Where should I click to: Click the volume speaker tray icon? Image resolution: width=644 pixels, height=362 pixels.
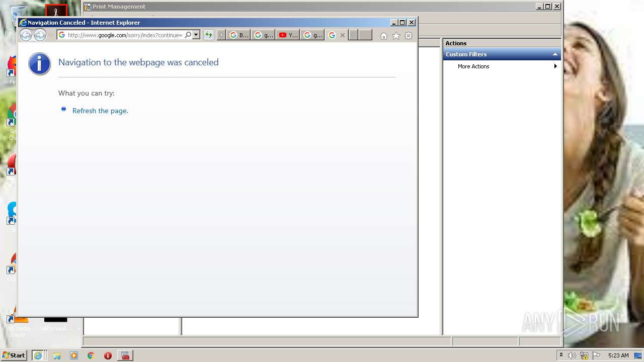[x=572, y=355]
